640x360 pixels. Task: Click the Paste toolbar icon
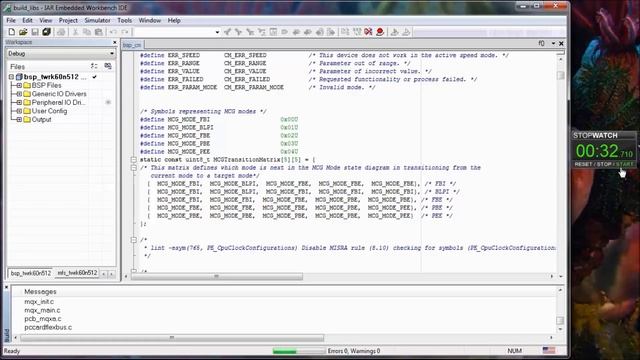click(99, 32)
